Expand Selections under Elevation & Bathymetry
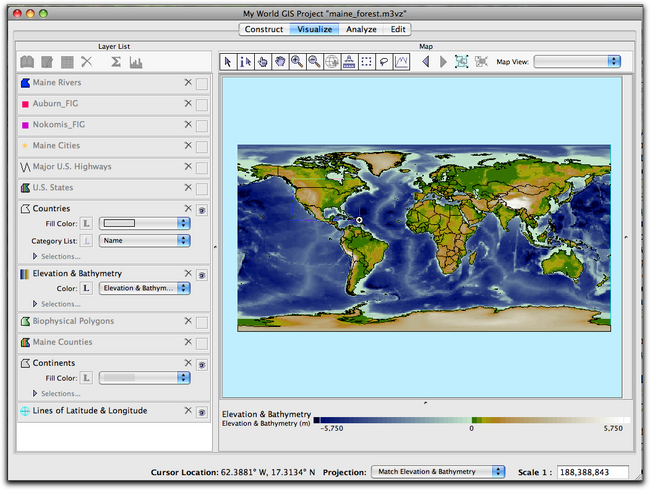 (x=36, y=303)
